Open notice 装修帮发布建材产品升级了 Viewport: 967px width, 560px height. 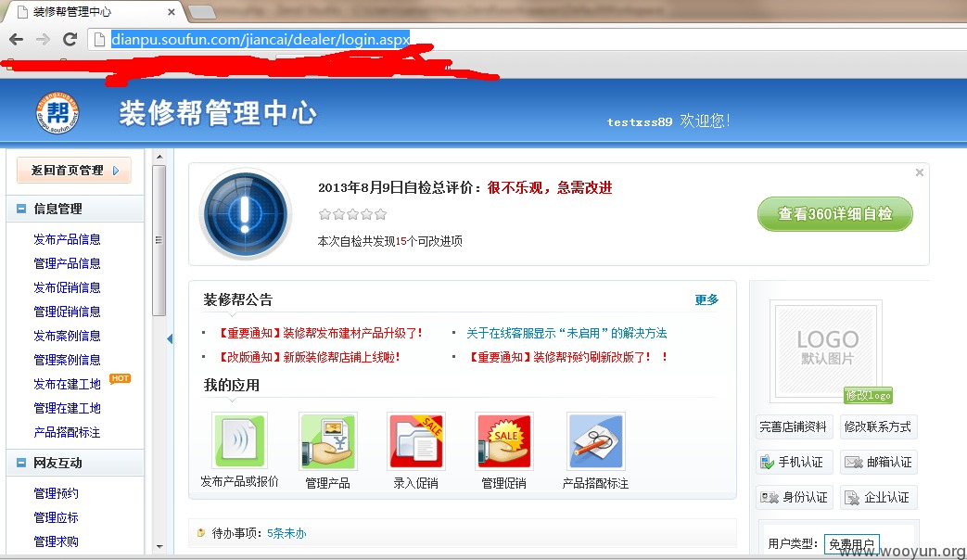[x=320, y=333]
